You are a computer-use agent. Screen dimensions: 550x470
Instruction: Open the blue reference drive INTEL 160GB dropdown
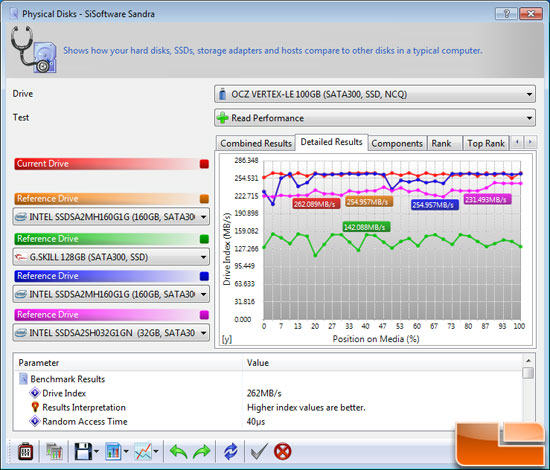click(x=111, y=294)
